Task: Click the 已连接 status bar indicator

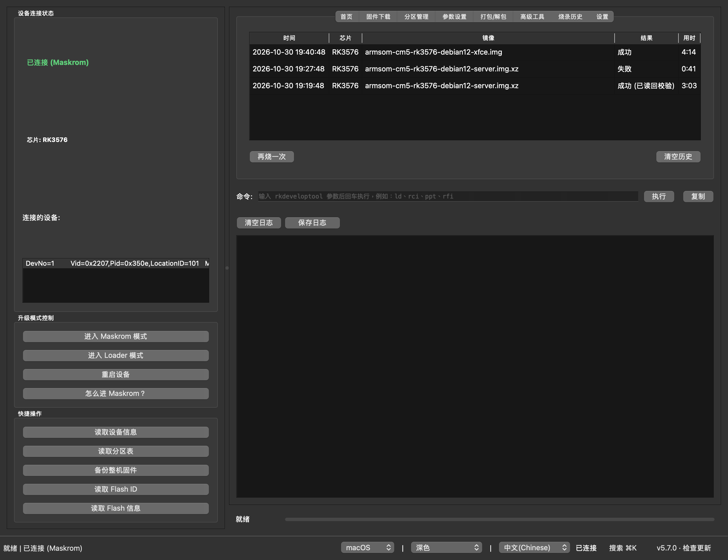Action: [586, 548]
